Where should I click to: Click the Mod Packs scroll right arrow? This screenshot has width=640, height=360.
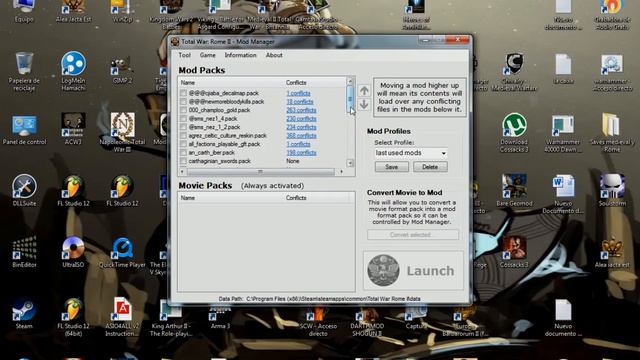(342, 172)
